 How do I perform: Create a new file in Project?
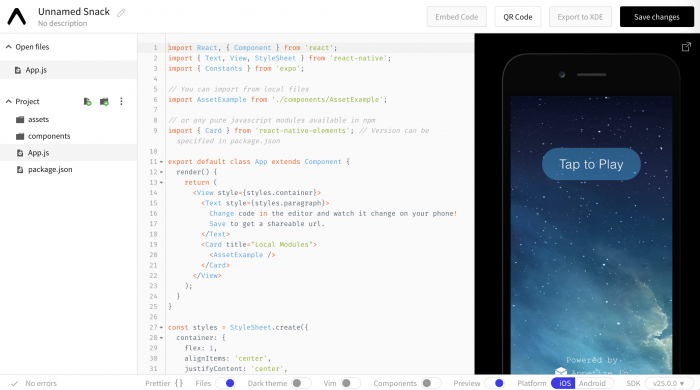coord(88,102)
